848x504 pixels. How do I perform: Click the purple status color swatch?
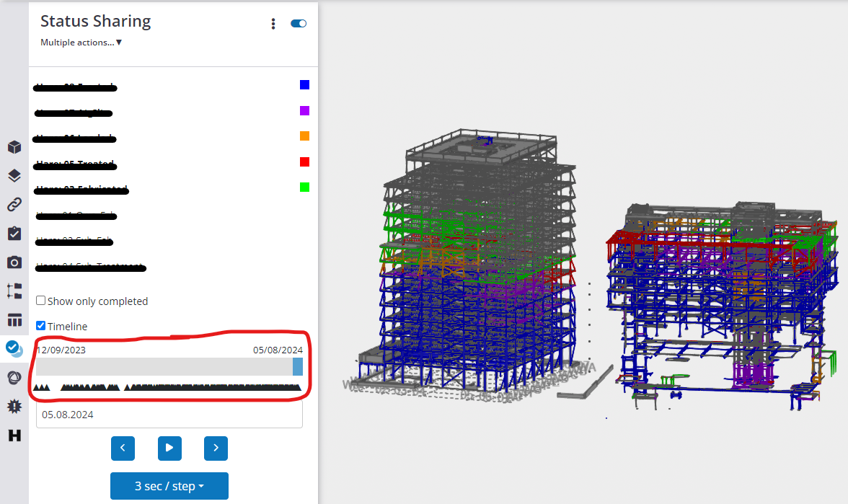[x=304, y=110]
